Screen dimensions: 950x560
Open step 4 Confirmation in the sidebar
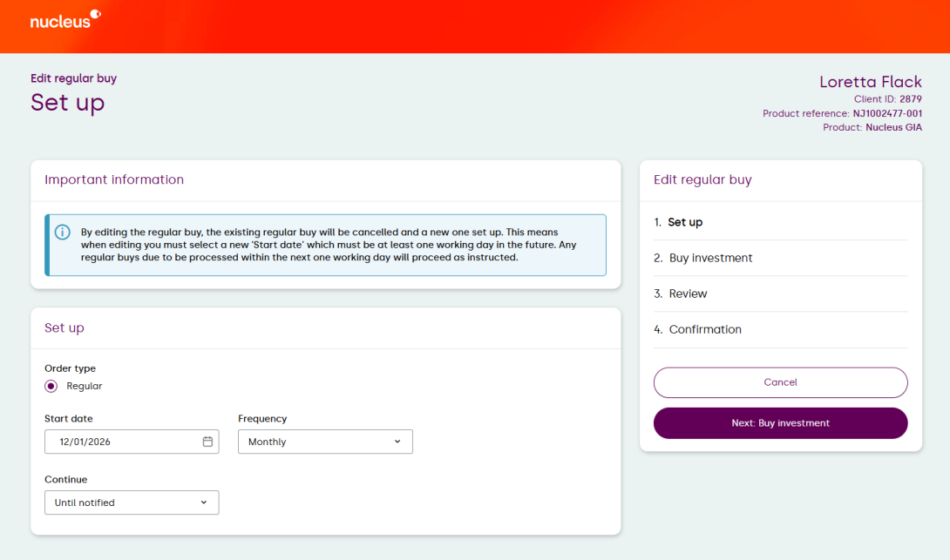pyautogui.click(x=704, y=329)
